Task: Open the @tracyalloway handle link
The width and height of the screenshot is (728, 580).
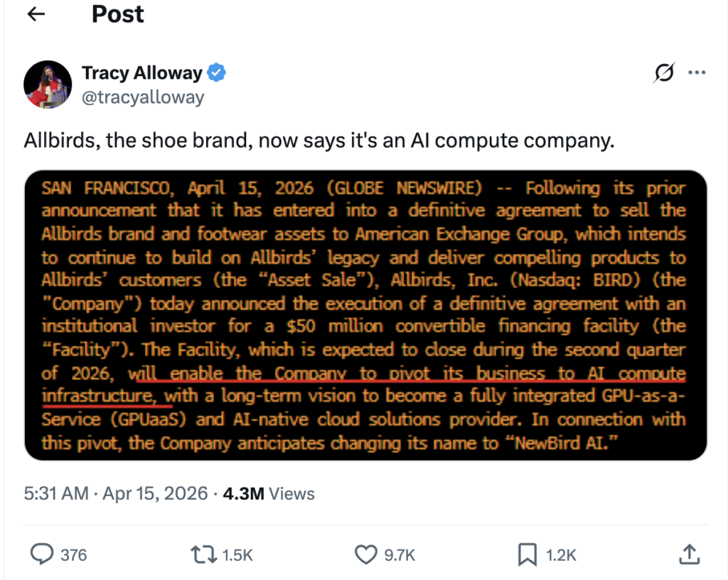Action: point(143,97)
